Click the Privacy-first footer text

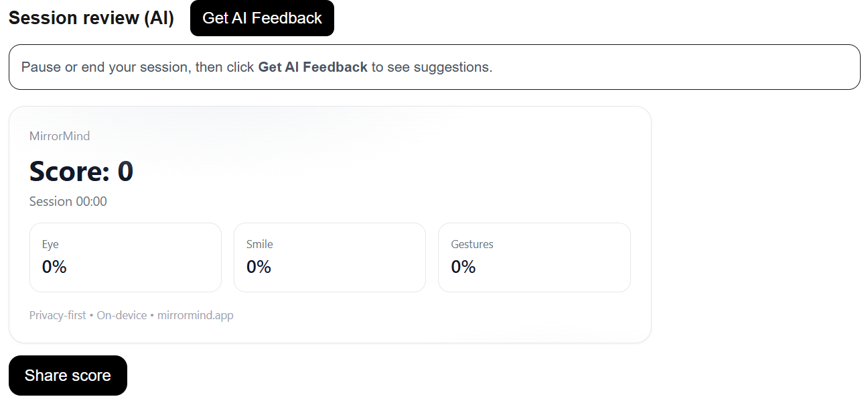click(58, 315)
